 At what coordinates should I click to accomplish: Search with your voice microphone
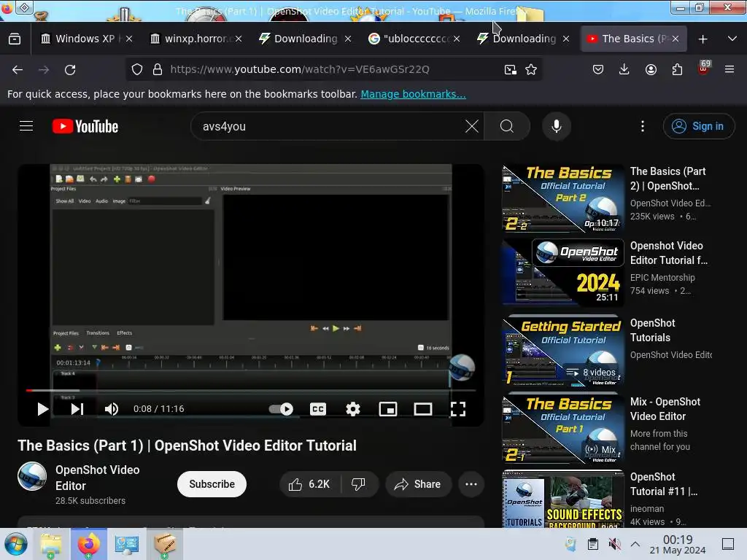pos(557,126)
